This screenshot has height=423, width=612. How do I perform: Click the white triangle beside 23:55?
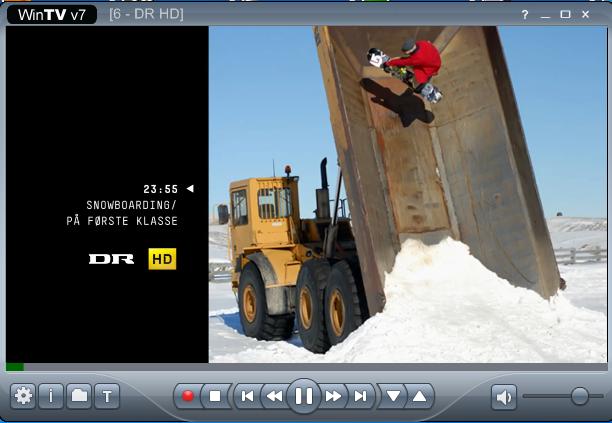(x=190, y=188)
